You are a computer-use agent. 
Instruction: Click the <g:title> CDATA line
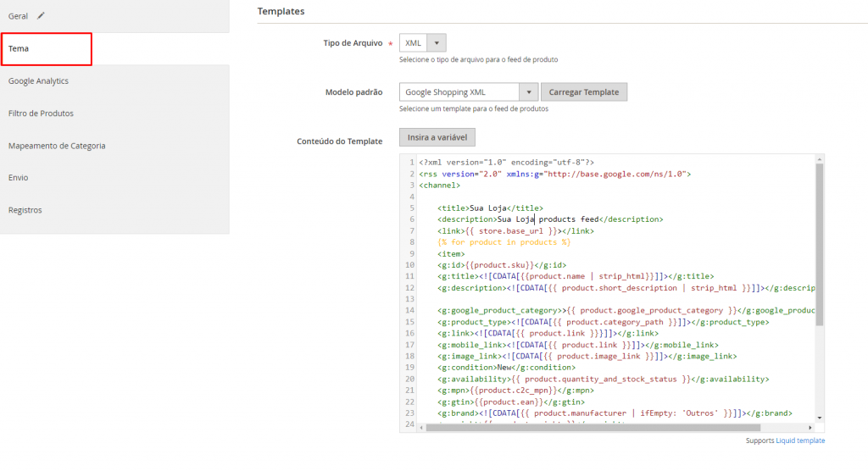click(576, 276)
